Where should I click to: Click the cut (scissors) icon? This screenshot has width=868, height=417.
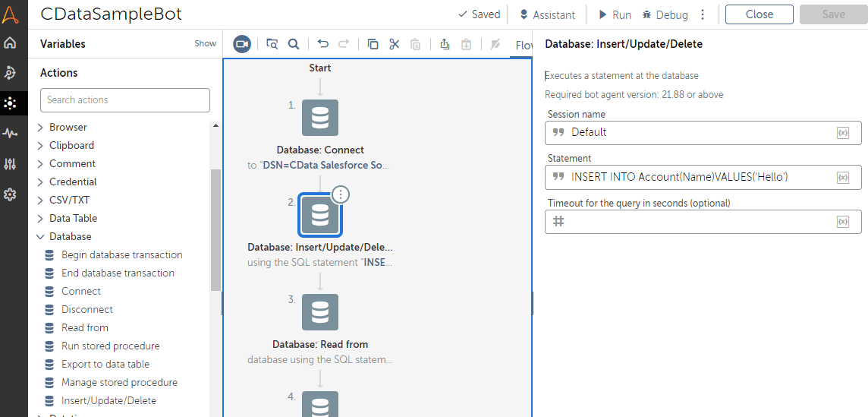pyautogui.click(x=394, y=44)
